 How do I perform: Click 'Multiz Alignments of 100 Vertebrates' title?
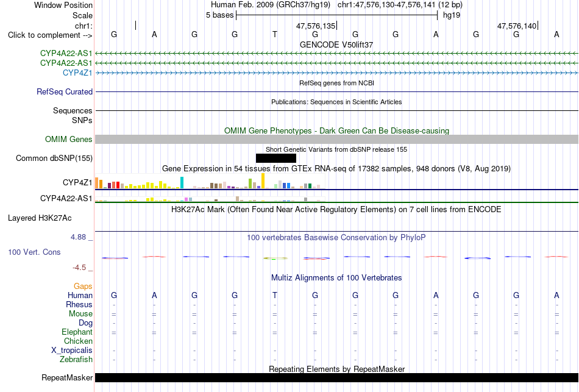tap(336, 277)
